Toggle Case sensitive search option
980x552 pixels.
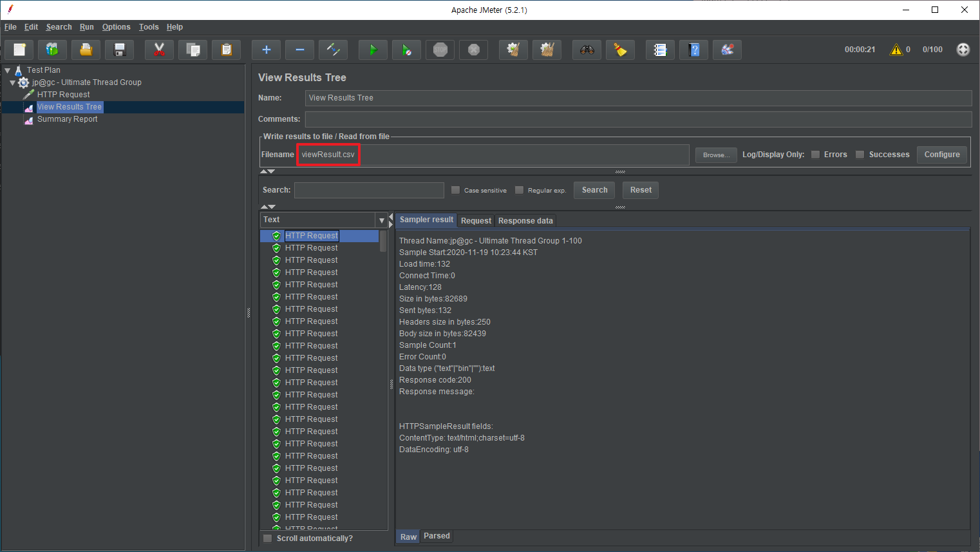point(455,190)
